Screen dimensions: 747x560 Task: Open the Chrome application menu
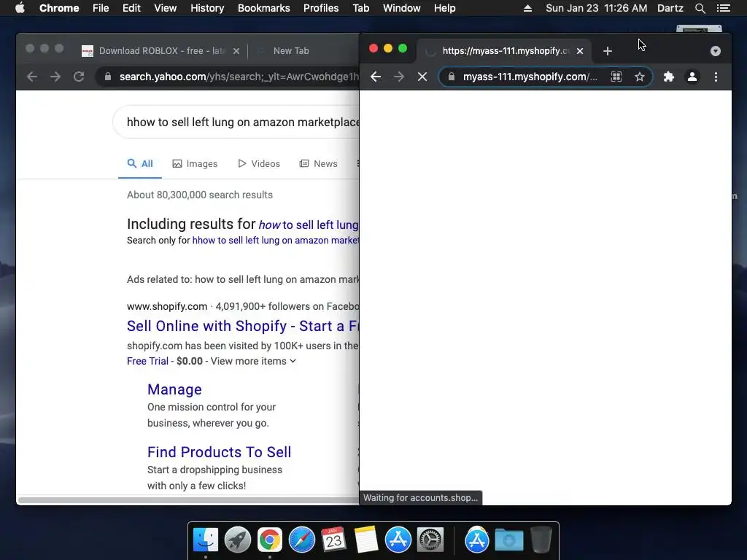coord(59,8)
